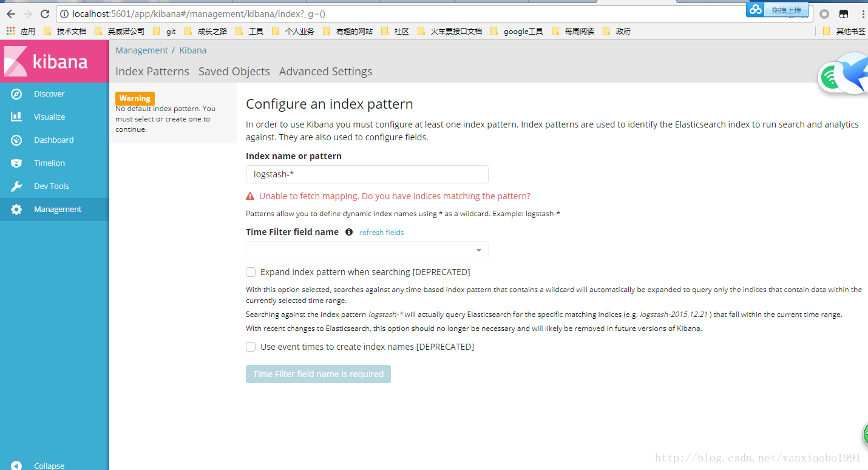Open the 其他书签 bookmark folder
This screenshot has height=470, width=868.
pos(844,31)
